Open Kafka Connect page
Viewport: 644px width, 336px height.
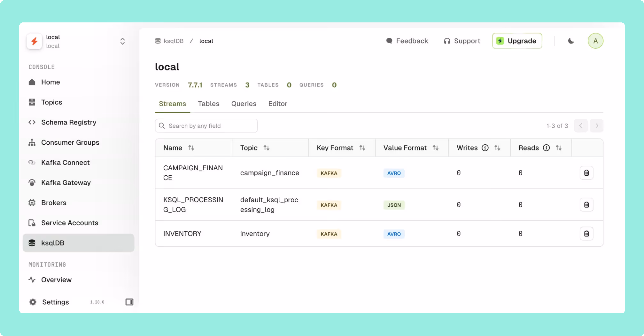point(78,163)
